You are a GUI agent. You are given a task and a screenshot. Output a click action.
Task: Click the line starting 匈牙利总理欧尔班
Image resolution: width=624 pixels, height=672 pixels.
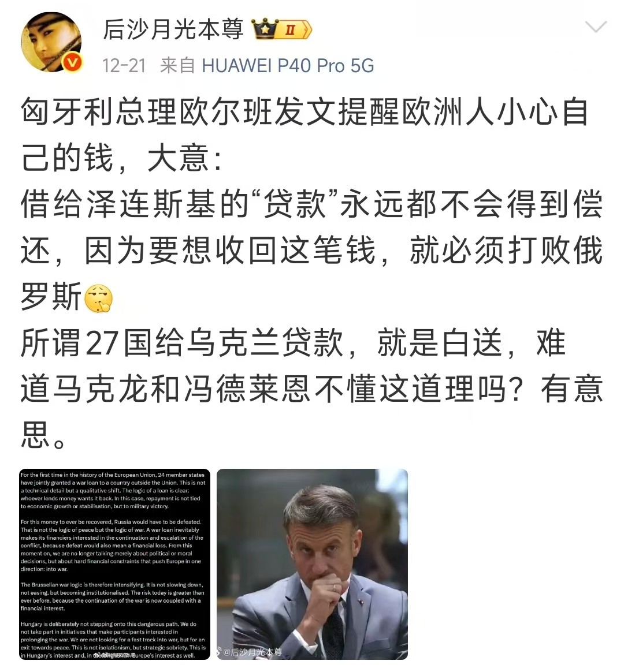304,112
